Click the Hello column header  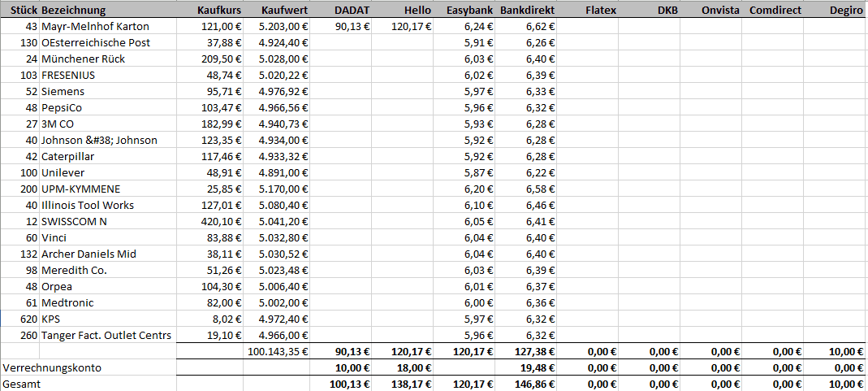403,10
